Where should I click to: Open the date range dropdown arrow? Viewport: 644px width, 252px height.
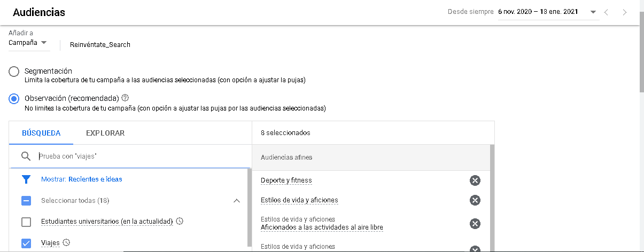coord(593,12)
